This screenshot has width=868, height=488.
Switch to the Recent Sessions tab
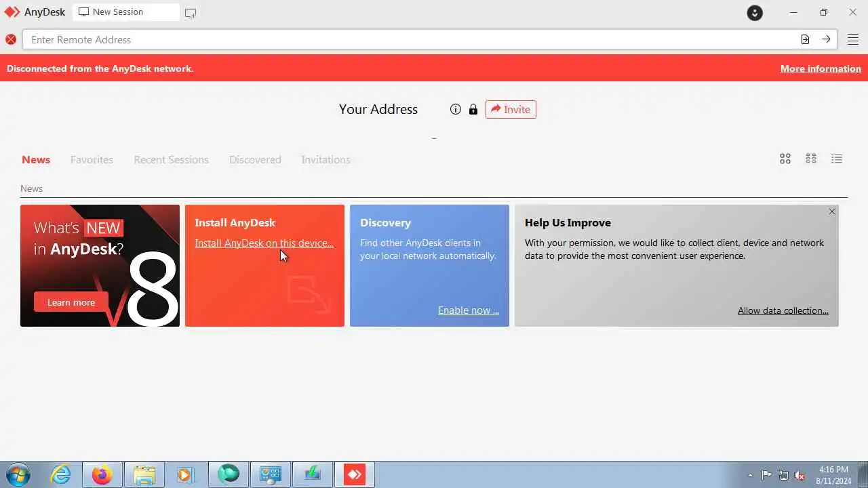click(171, 160)
